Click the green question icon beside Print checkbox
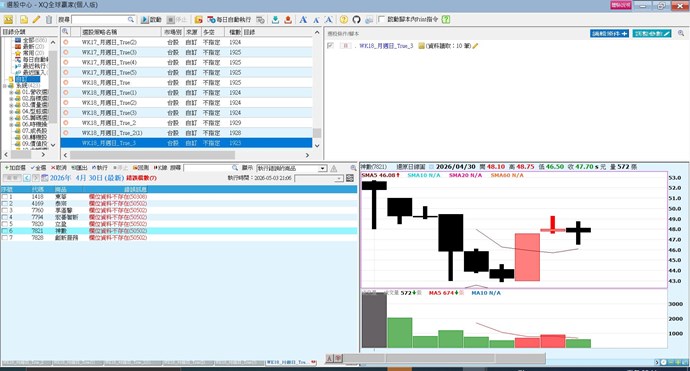690x371 pixels. coord(446,20)
